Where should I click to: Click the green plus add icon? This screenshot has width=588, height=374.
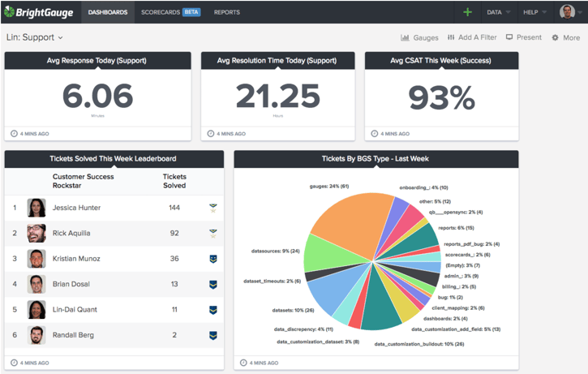[467, 12]
